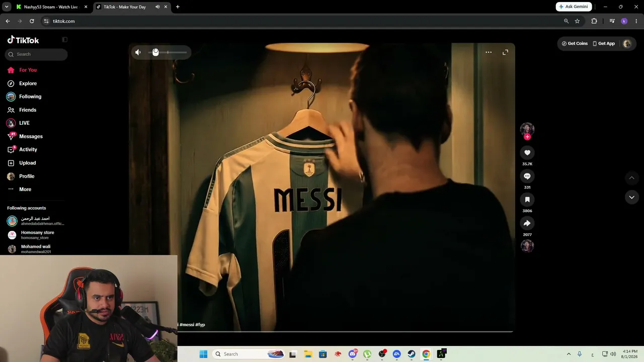The width and height of the screenshot is (644, 362).
Task: Close the TikTok browser tab
Action: [166, 7]
